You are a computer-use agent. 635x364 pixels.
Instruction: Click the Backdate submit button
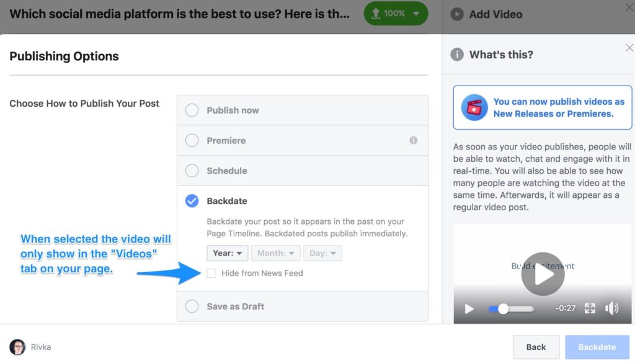(597, 347)
